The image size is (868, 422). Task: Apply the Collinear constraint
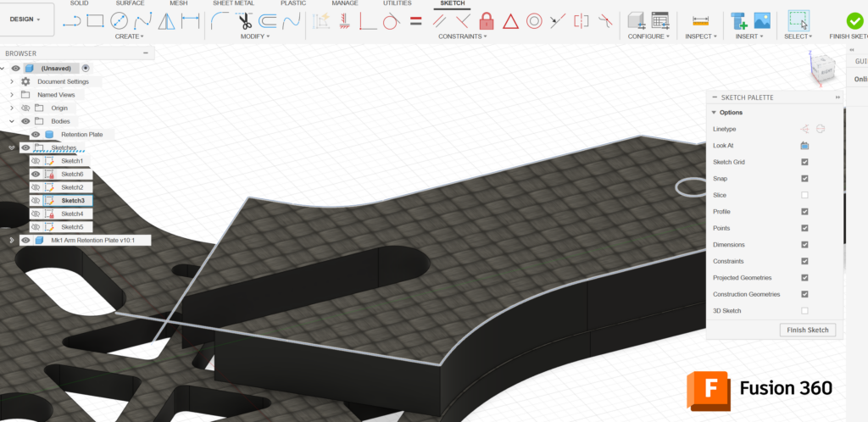pos(558,21)
